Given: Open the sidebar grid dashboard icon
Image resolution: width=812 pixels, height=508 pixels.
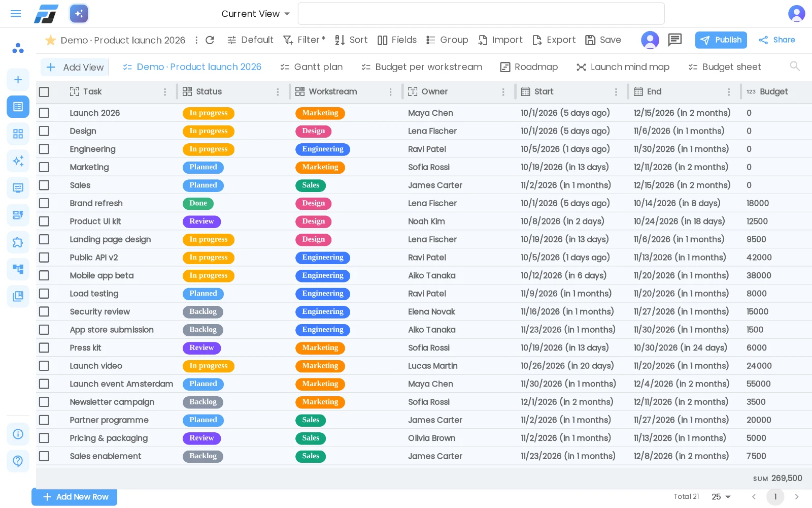Looking at the screenshot, I should (x=18, y=134).
